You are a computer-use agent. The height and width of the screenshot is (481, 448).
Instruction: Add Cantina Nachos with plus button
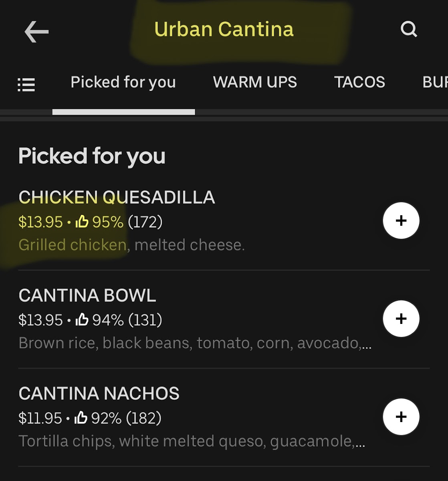pyautogui.click(x=401, y=417)
